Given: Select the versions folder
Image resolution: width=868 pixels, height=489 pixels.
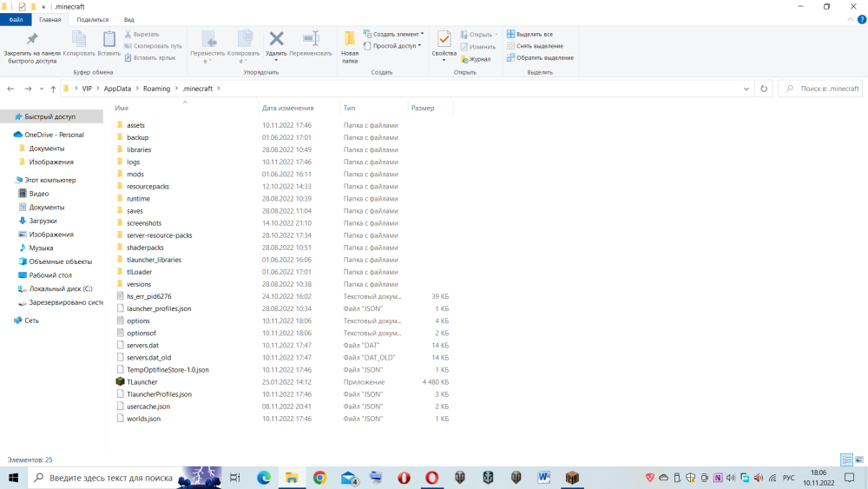Looking at the screenshot, I should pyautogui.click(x=138, y=284).
